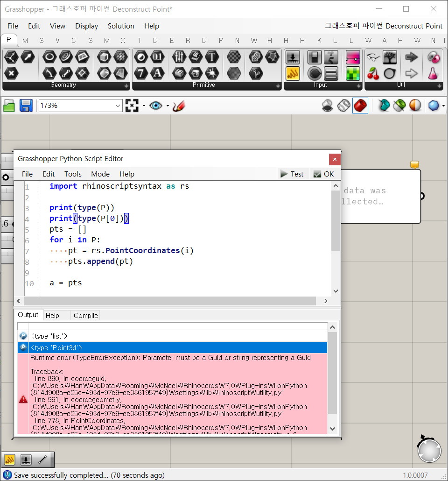This screenshot has height=481, width=448.
Task: Click the line icon in bottom-left widget
Action: (42, 460)
